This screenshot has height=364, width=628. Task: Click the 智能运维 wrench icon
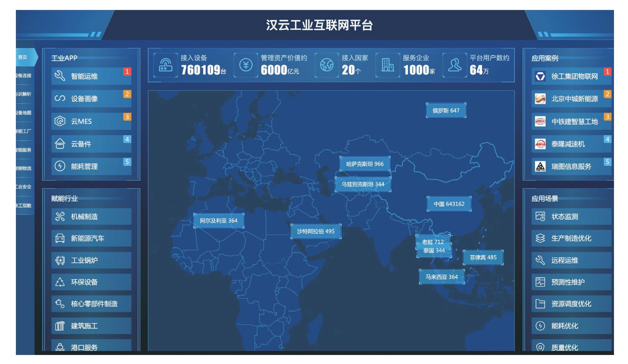tap(60, 76)
